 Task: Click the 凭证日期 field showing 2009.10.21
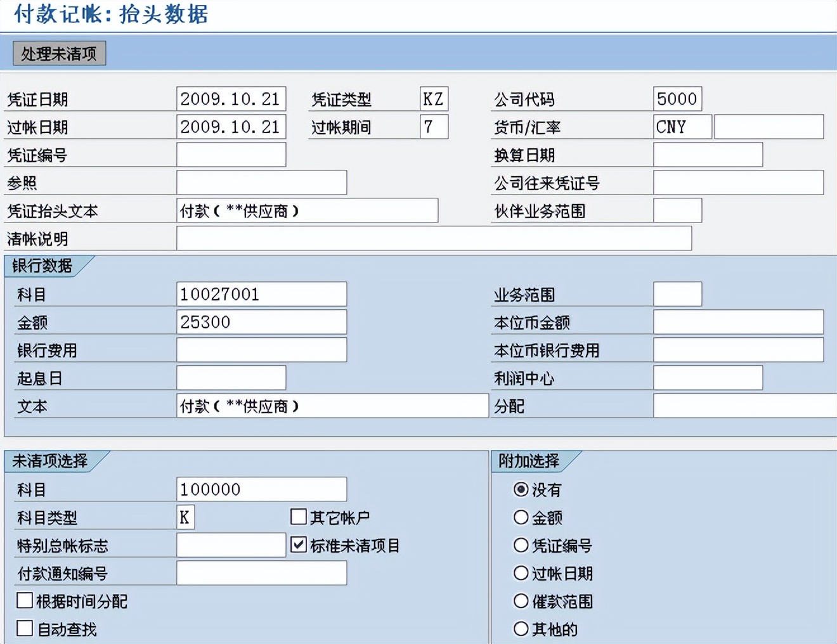pos(231,98)
